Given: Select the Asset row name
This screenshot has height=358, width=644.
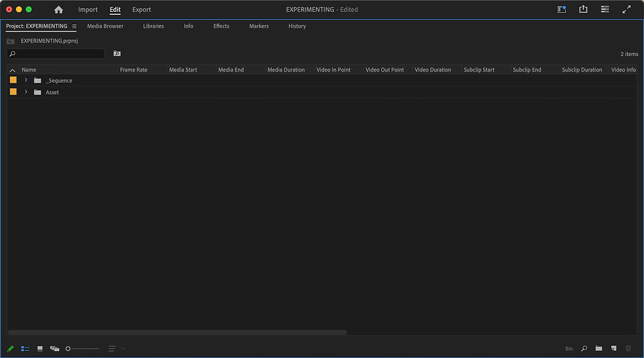Looking at the screenshot, I should [x=52, y=93].
